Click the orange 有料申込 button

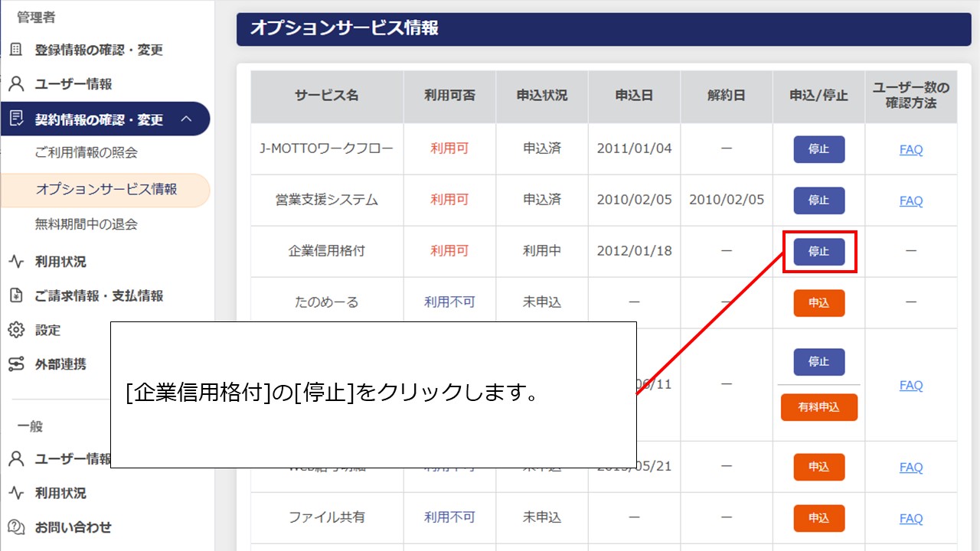[x=818, y=407]
